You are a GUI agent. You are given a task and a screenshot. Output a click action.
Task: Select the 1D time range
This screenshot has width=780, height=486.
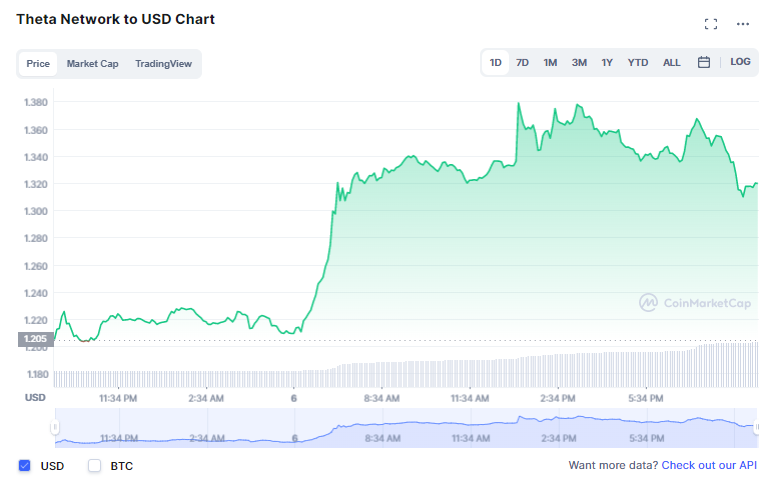pos(495,63)
